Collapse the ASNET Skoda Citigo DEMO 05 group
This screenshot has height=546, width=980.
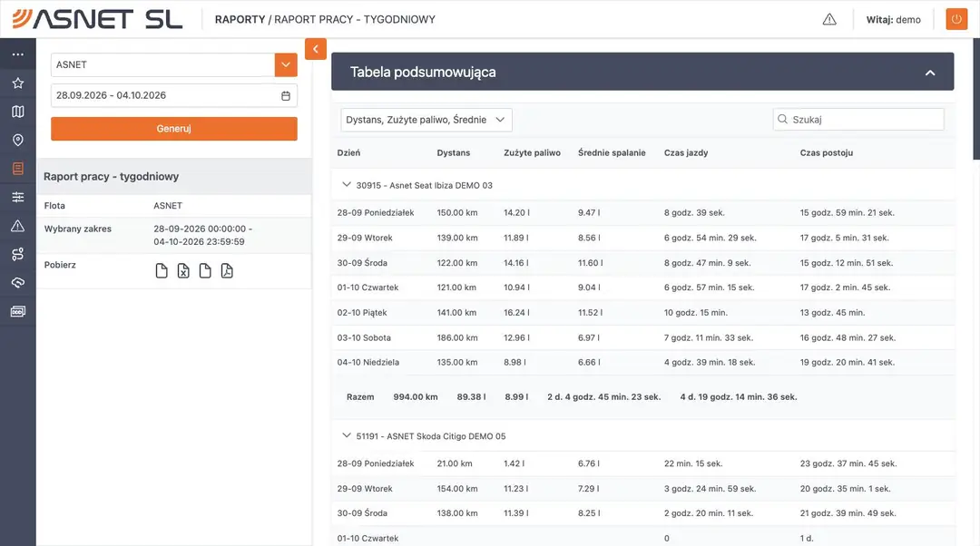pyautogui.click(x=347, y=436)
